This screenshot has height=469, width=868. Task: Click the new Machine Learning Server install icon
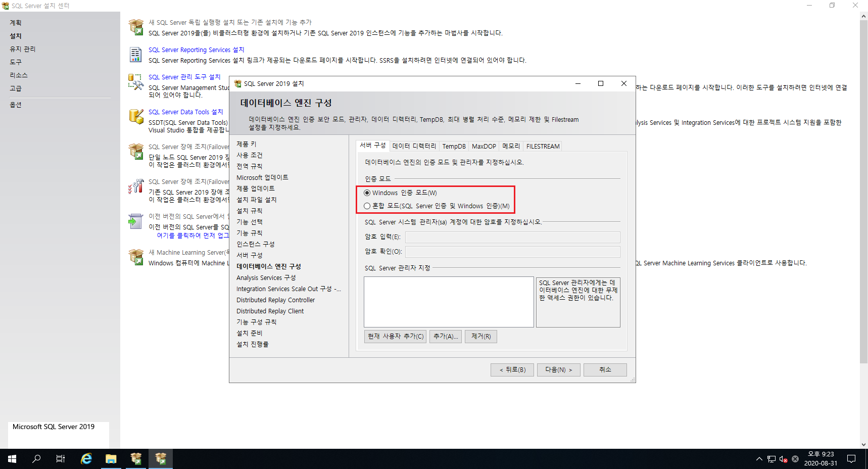[x=136, y=257]
